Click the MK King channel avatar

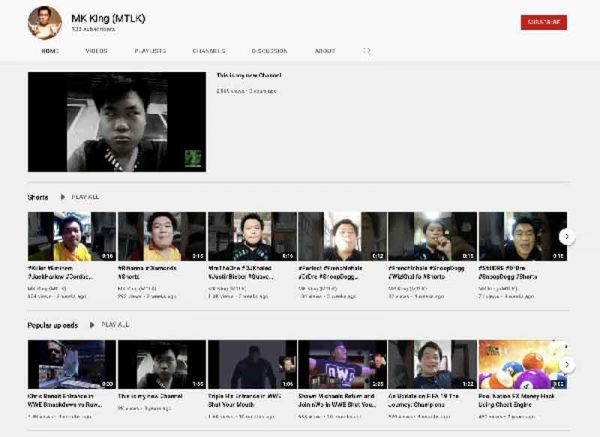[44, 21]
